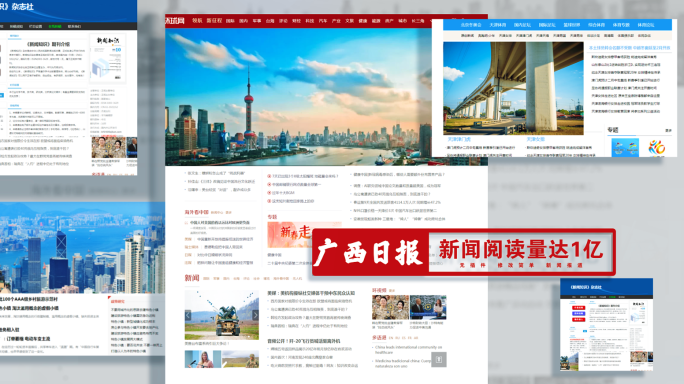The width and height of the screenshot is (684, 384).
Task: Select 健康 in the red navigation bar
Action: (x=363, y=21)
